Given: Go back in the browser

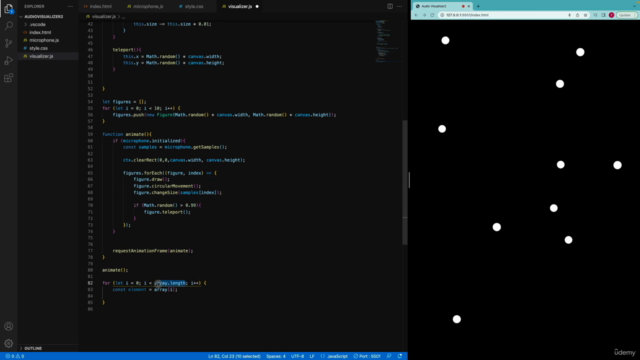Looking at the screenshot, I should [x=416, y=15].
